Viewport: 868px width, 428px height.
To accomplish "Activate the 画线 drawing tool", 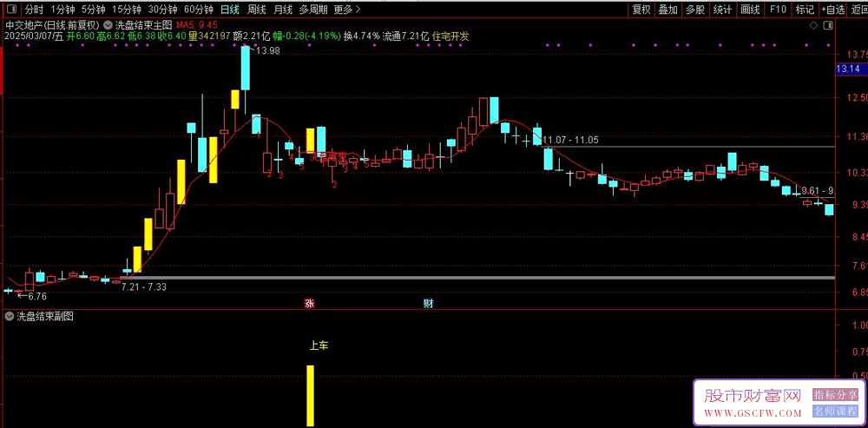I will 750,9.
